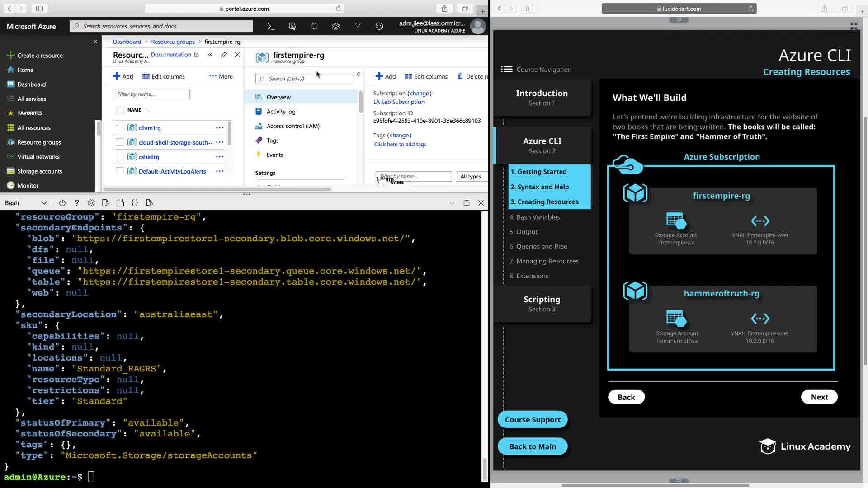868x488 pixels.
Task: Restart Cloud Shell with the power icon
Action: click(x=62, y=203)
